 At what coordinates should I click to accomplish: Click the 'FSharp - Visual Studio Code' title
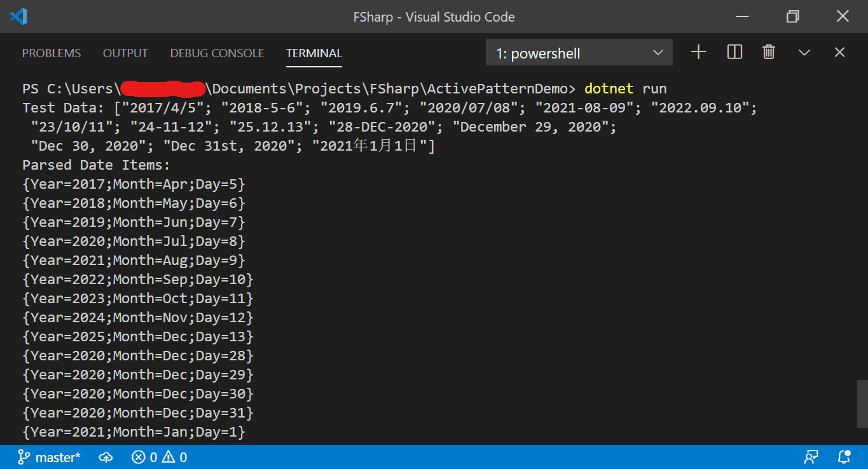point(434,17)
